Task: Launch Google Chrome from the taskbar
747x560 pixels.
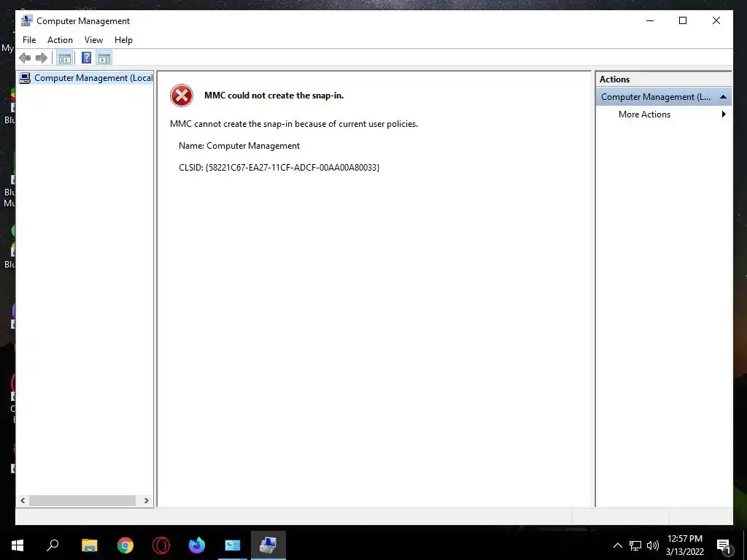Action: pyautogui.click(x=125, y=545)
